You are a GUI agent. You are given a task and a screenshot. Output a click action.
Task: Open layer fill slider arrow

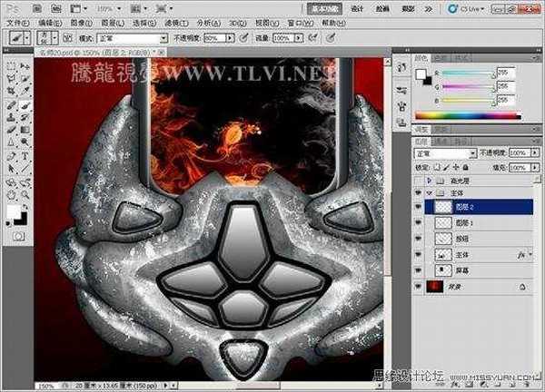[x=535, y=168]
